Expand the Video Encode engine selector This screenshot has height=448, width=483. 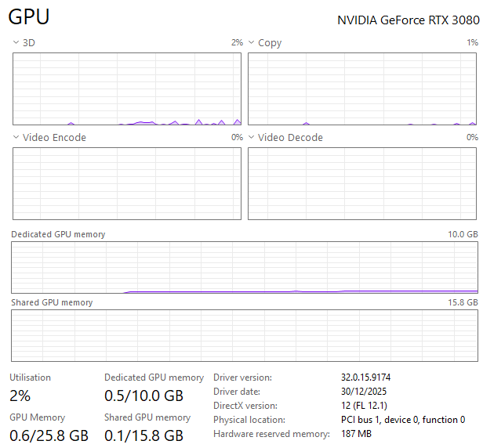(x=16, y=138)
